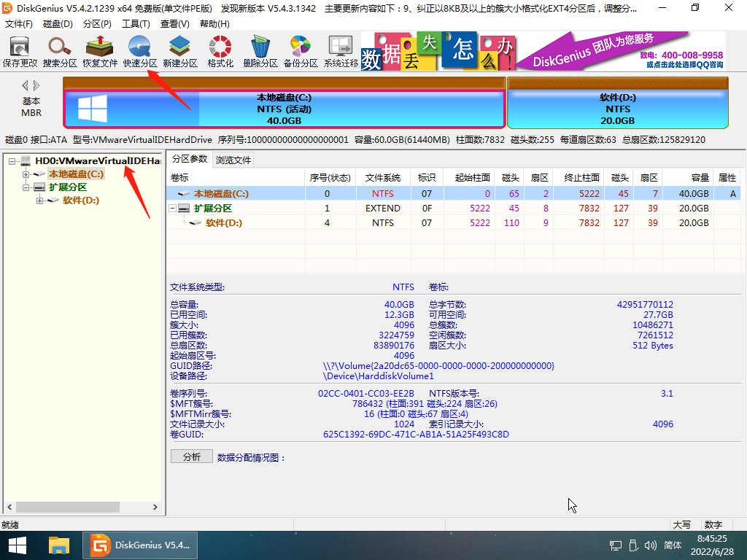The height and width of the screenshot is (560, 747).
Task: Click the 分析 button
Action: click(191, 456)
